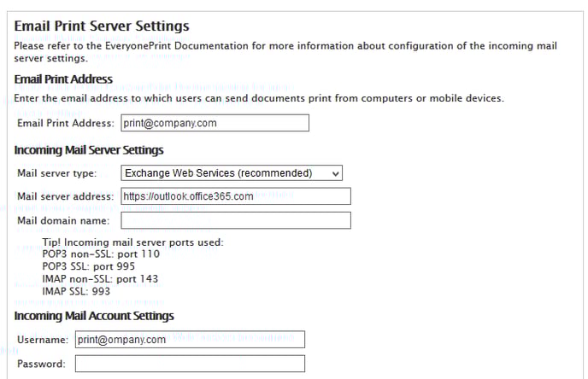Image resolution: width=588 pixels, height=379 pixels.
Task: Click the 'Tip! Incoming mail server ports used' text
Action: (x=132, y=242)
